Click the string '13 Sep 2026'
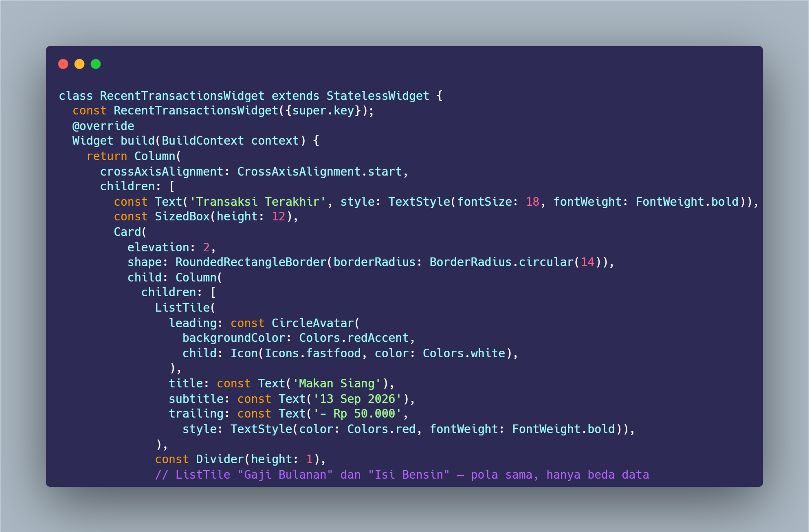Screen dimensions: 809x532 358,399
